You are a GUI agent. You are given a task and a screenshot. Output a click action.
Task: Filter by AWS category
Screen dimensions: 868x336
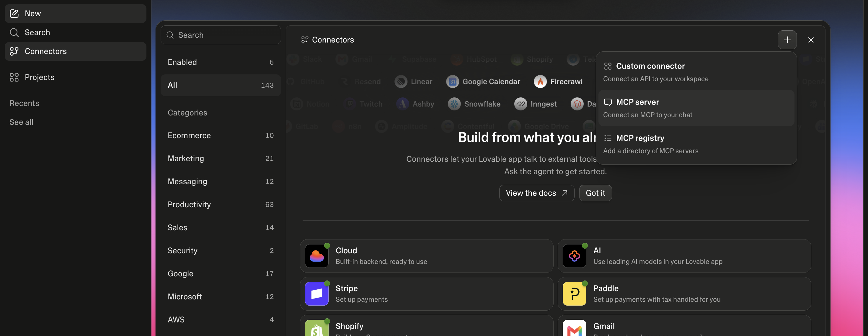pos(221,319)
